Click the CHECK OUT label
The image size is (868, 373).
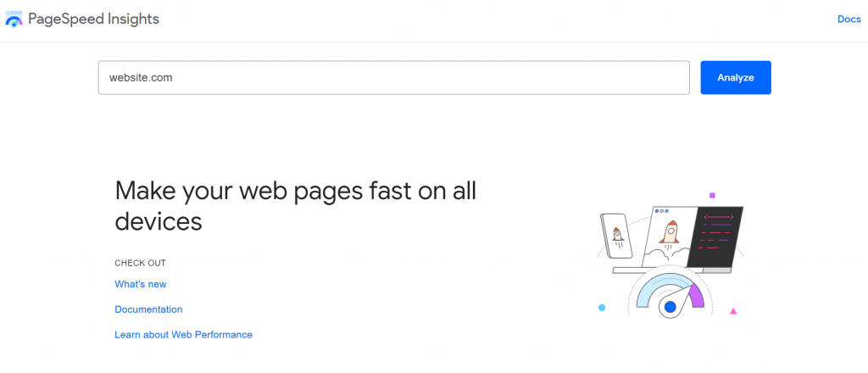tap(140, 263)
